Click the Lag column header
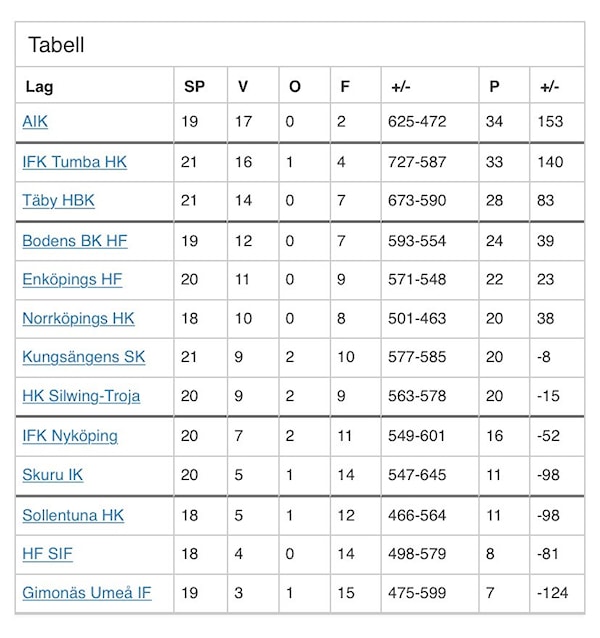 pyautogui.click(x=39, y=87)
